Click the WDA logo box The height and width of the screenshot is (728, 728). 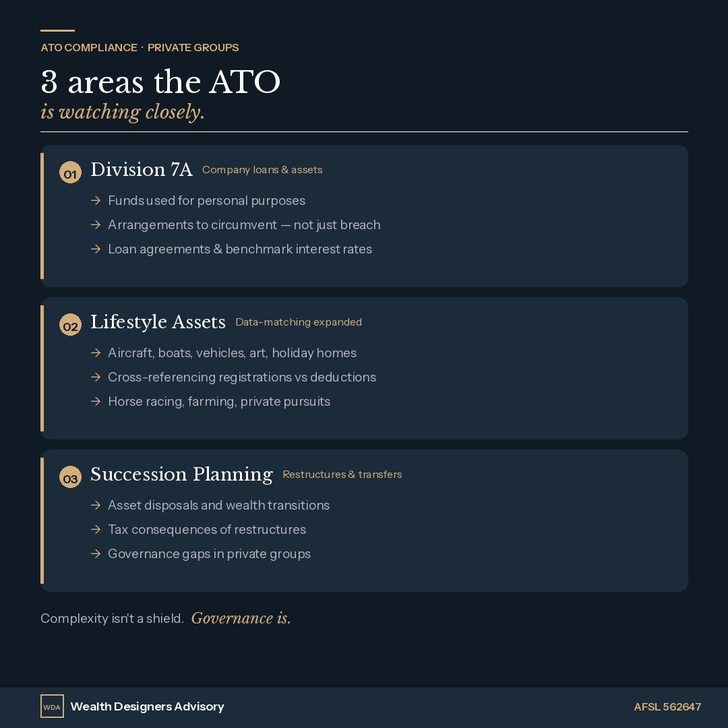pyautogui.click(x=52, y=706)
